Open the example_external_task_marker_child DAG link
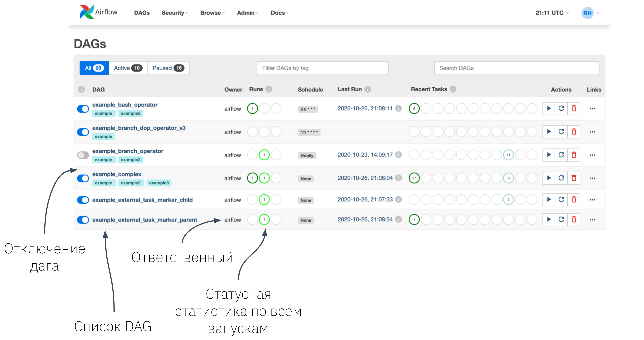 (x=142, y=200)
